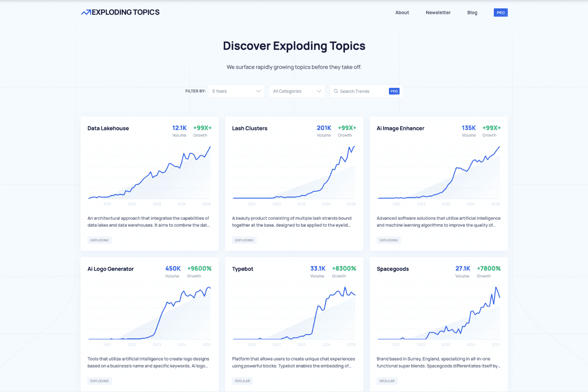Click the 201K volume value

(324, 128)
